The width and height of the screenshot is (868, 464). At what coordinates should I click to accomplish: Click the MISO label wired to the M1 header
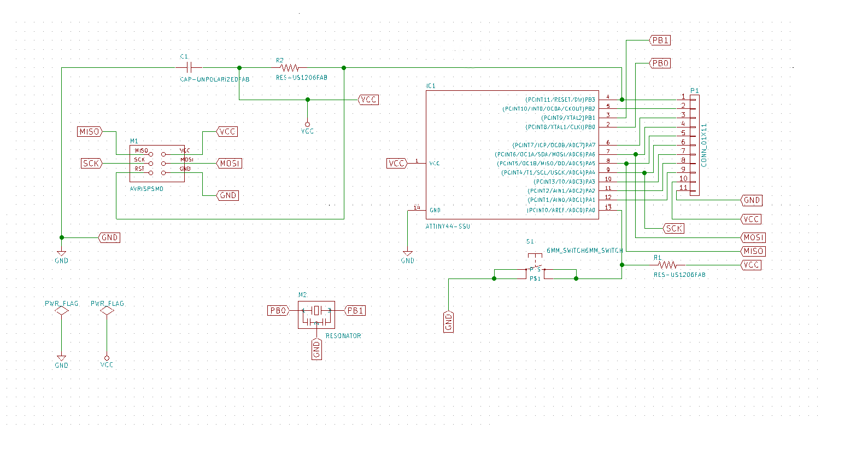pos(90,132)
